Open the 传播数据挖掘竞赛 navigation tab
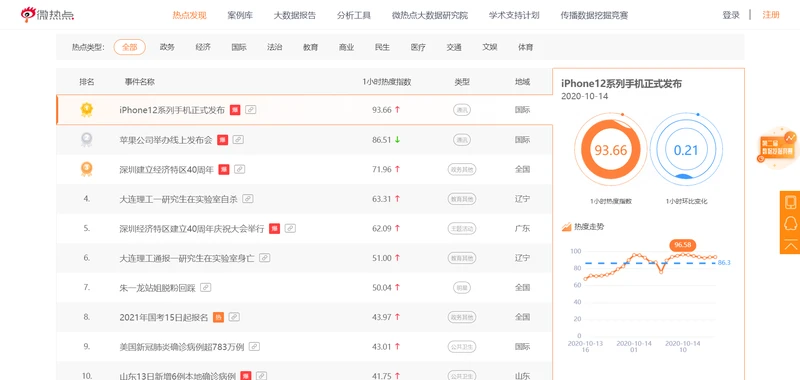Screen dimensions: 800x380 tap(594, 15)
